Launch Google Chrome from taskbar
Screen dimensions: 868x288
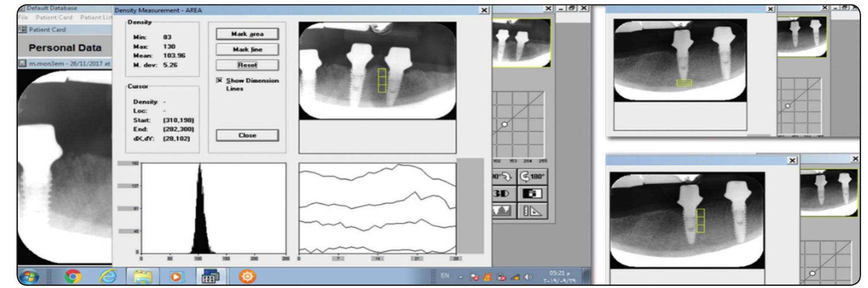pos(73,276)
